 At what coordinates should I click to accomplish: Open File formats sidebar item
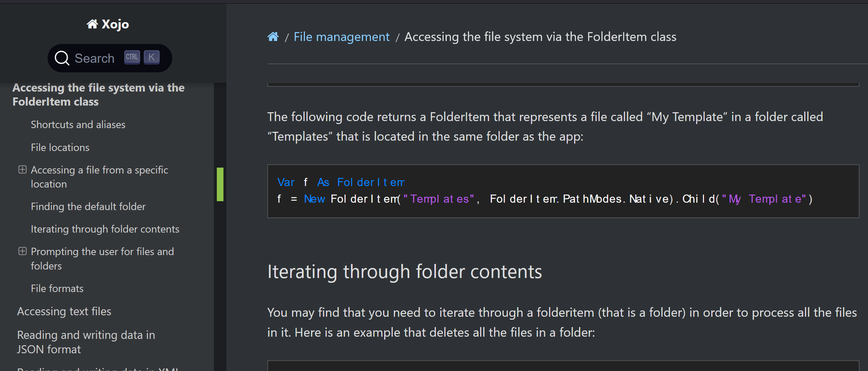[57, 288]
